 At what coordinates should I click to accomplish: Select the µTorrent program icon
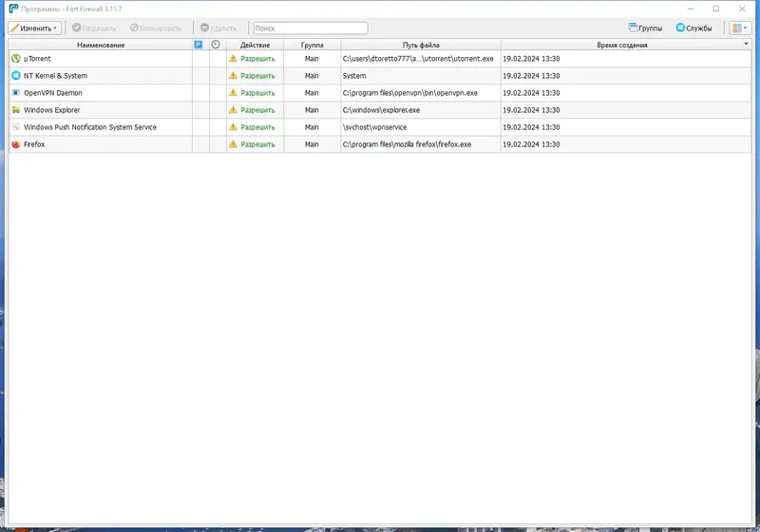pyautogui.click(x=16, y=59)
